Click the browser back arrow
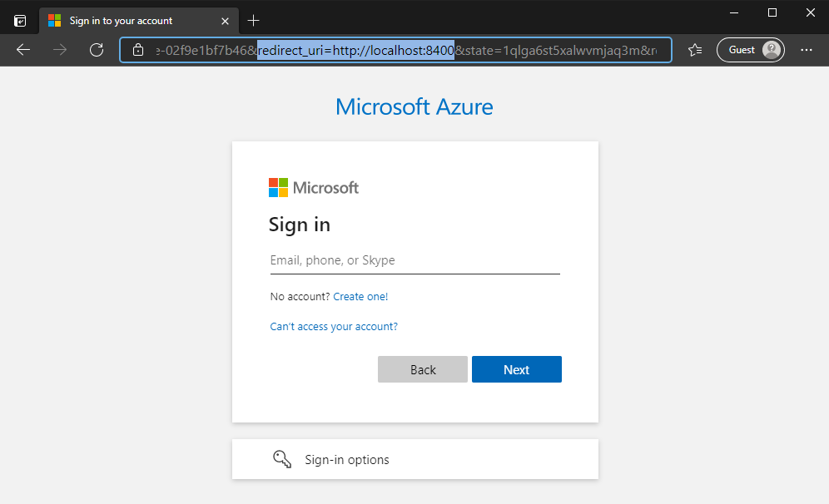 tap(22, 50)
